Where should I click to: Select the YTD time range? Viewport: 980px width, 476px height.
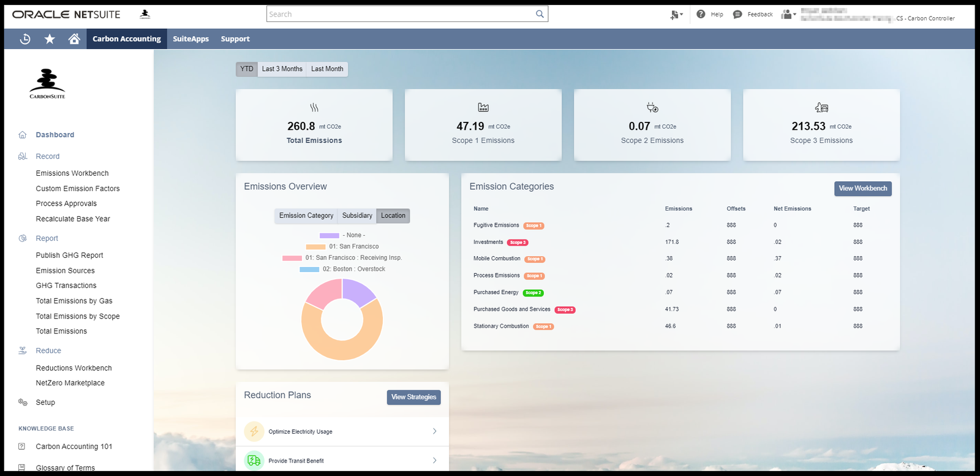click(x=247, y=69)
